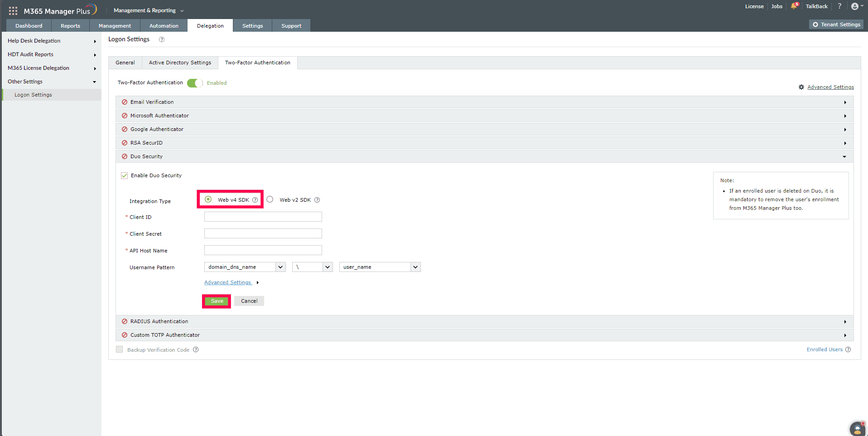Open the Jobs link in header
Viewport: 868px width, 436px height.
click(777, 6)
